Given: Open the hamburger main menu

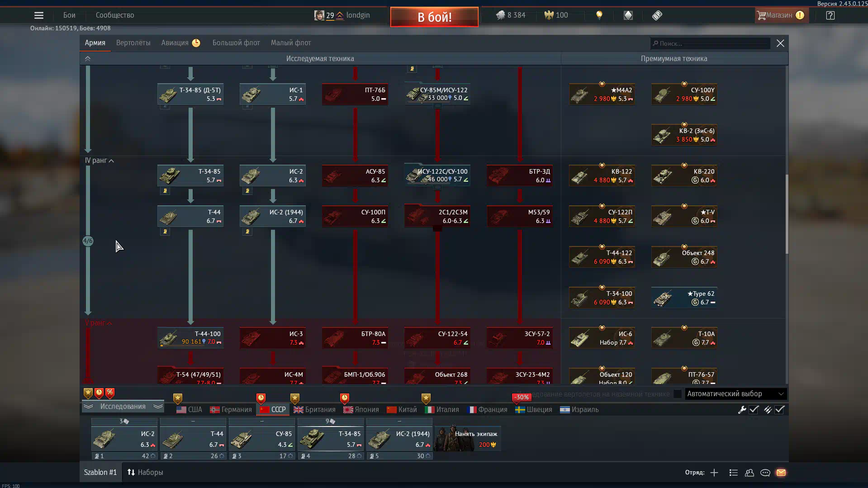Looking at the screenshot, I should pos(39,15).
